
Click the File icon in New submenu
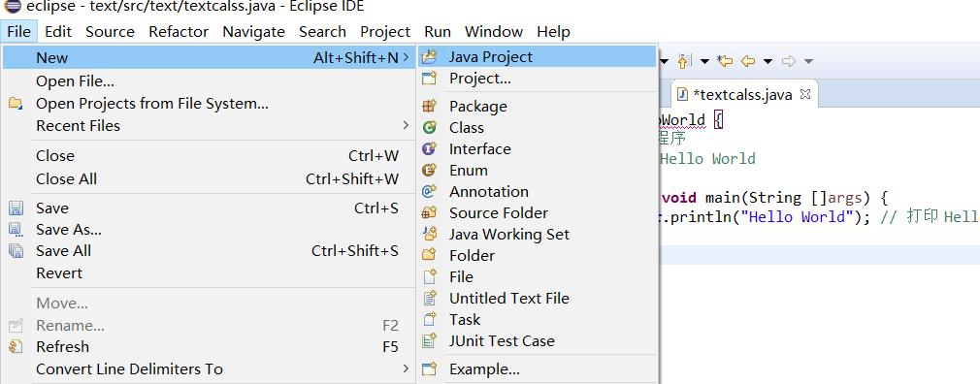429,276
